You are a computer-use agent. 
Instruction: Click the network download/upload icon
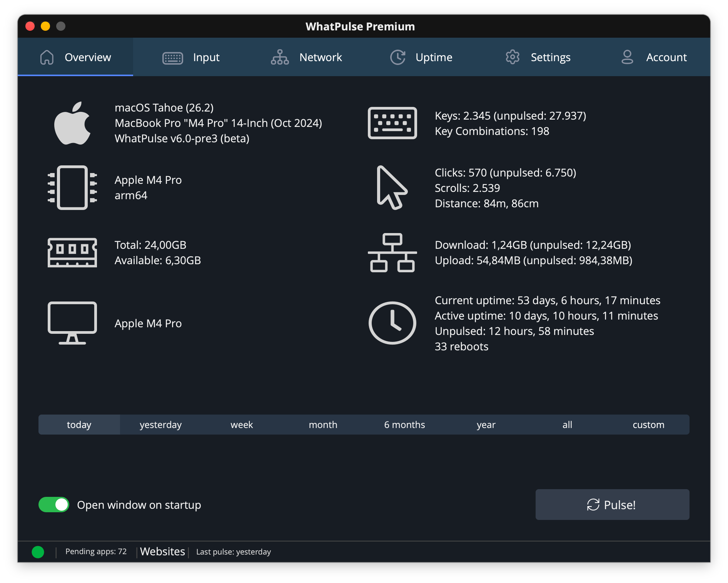coord(392,253)
